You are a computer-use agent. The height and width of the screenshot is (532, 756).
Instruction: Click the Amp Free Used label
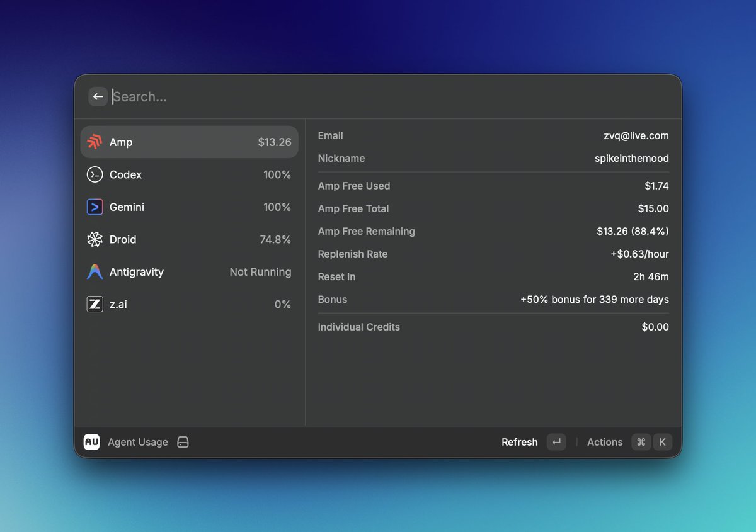pyautogui.click(x=354, y=186)
